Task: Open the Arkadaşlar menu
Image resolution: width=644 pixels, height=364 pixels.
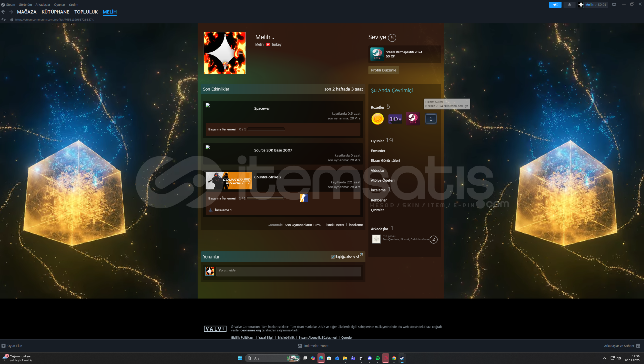Action: (x=43, y=5)
